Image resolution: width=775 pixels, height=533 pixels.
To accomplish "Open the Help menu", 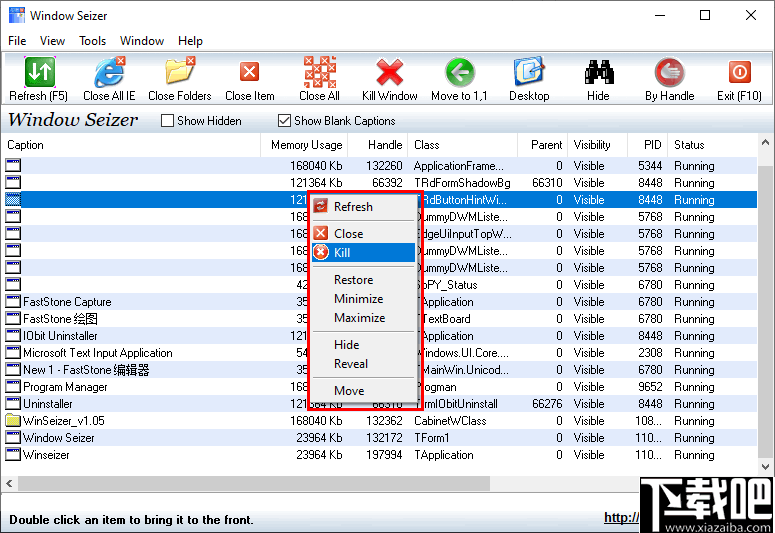I will click(x=190, y=41).
